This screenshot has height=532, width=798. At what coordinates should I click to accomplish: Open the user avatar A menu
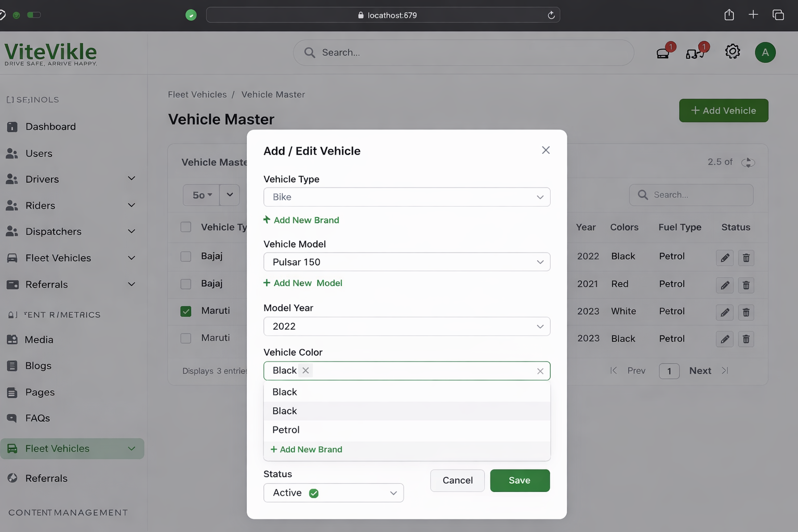point(765,52)
